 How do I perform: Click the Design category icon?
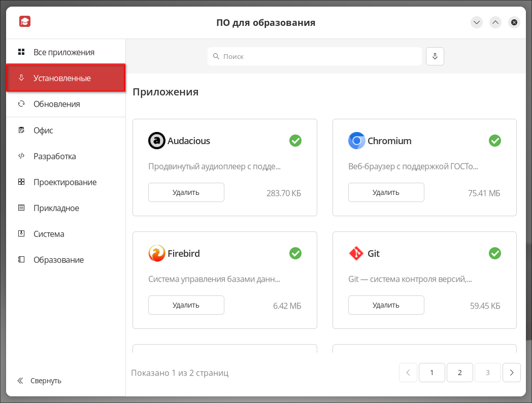pos(21,182)
